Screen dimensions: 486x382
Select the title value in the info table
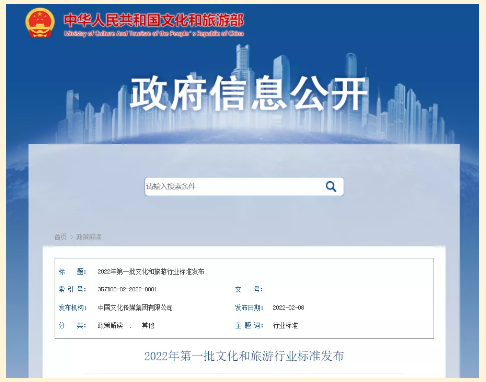(x=151, y=272)
